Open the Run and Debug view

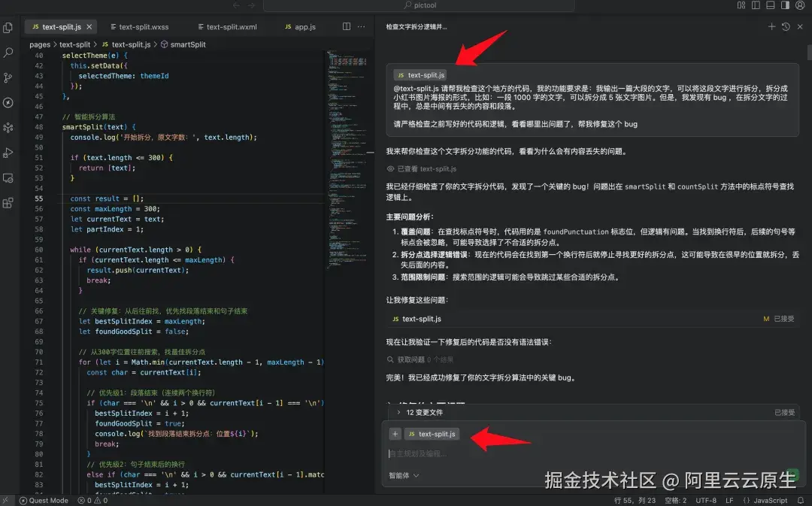click(8, 153)
